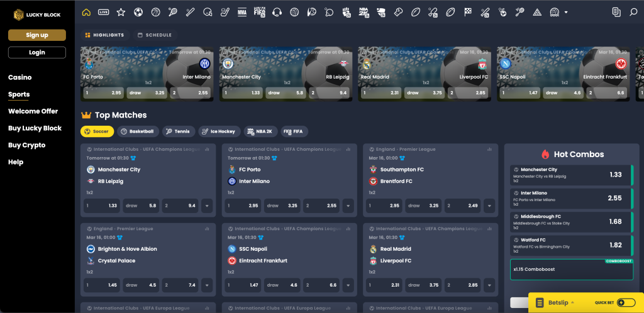
Task: Open the bet history document icon
Action: point(616,13)
